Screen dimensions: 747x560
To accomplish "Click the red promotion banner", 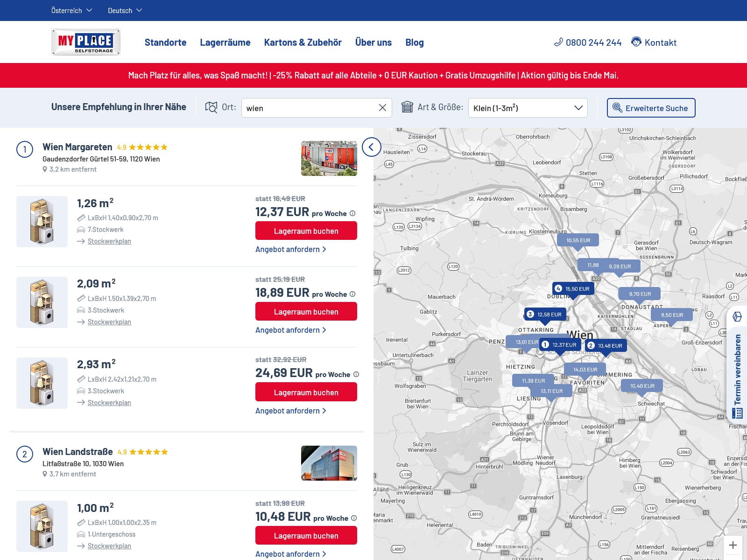I will point(373,75).
